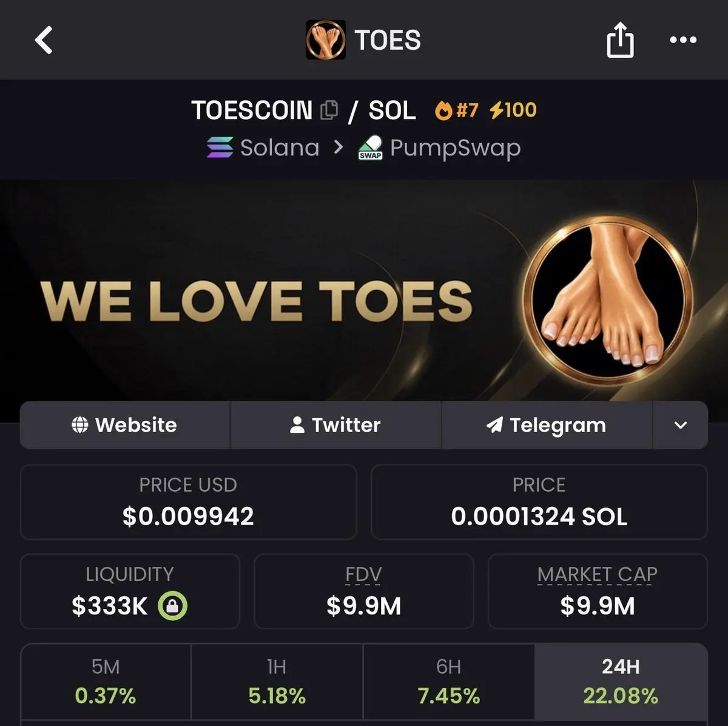
Task: Tap the lightning boost 100 badge
Action: point(513,110)
